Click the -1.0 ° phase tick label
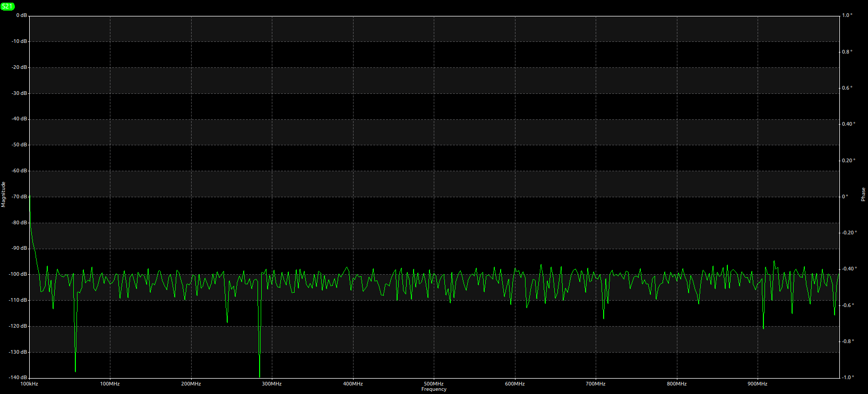 click(848, 378)
